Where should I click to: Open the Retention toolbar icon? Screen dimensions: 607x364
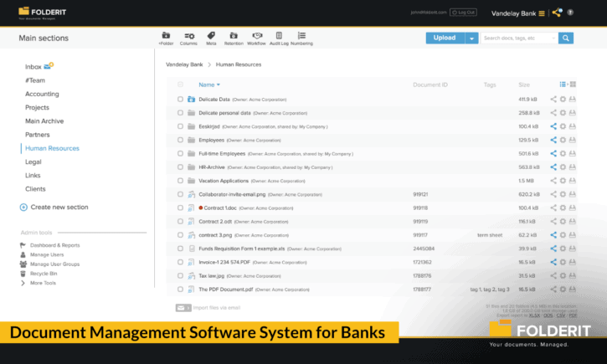click(x=234, y=36)
